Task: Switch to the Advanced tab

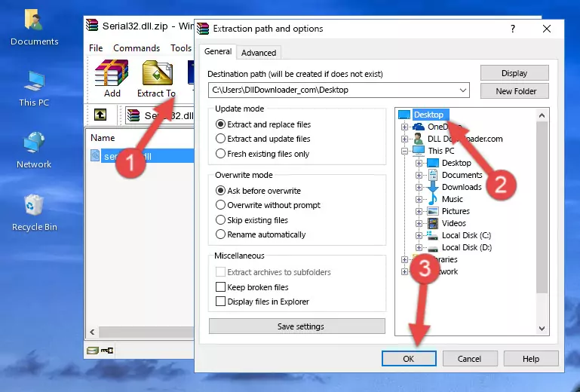Action: click(x=259, y=53)
